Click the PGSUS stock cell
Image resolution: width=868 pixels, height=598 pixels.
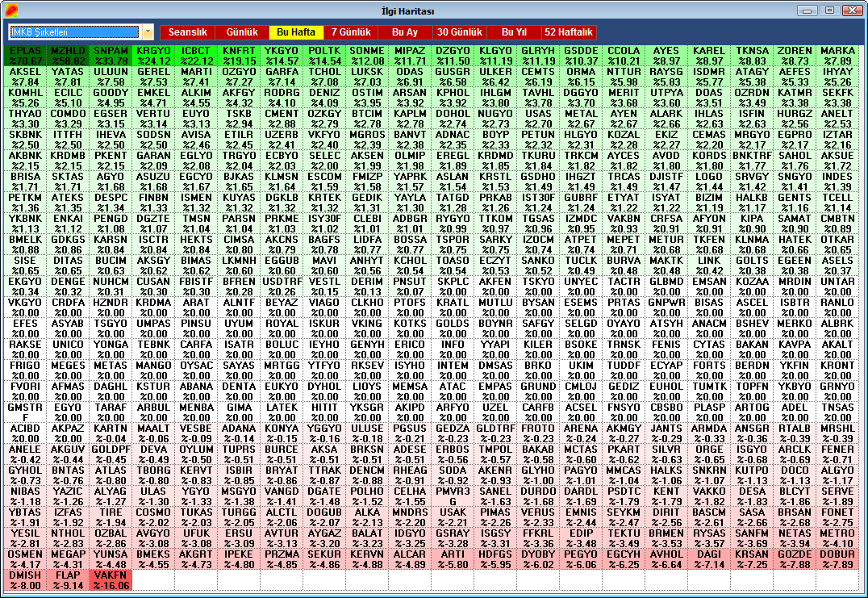click(410, 433)
